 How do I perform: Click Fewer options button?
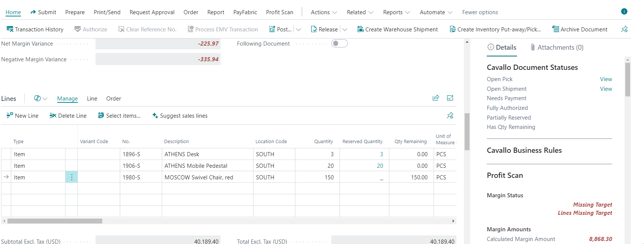pos(480,12)
